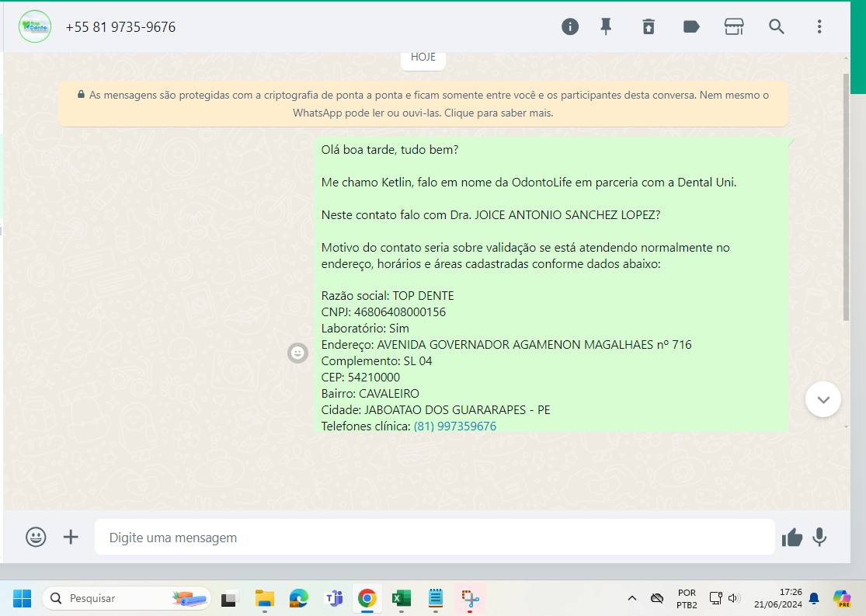Call the (81) 997359676 phone link
Screen dimensions: 866x616
pyautogui.click(x=455, y=426)
